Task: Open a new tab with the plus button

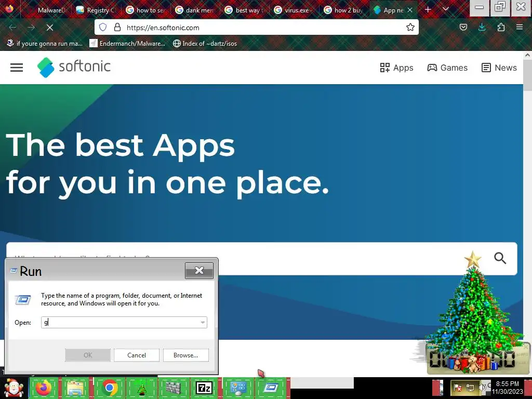Action: 428,9
